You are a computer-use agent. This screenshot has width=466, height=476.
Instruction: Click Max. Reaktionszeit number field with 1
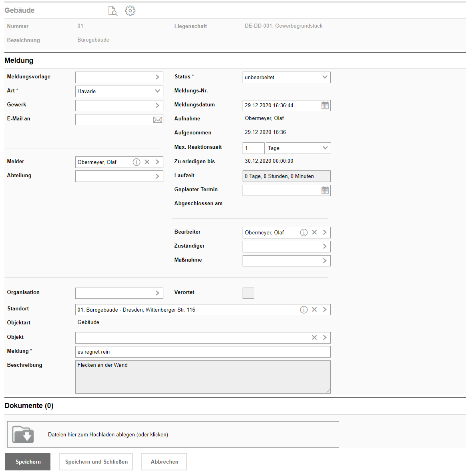[253, 148]
